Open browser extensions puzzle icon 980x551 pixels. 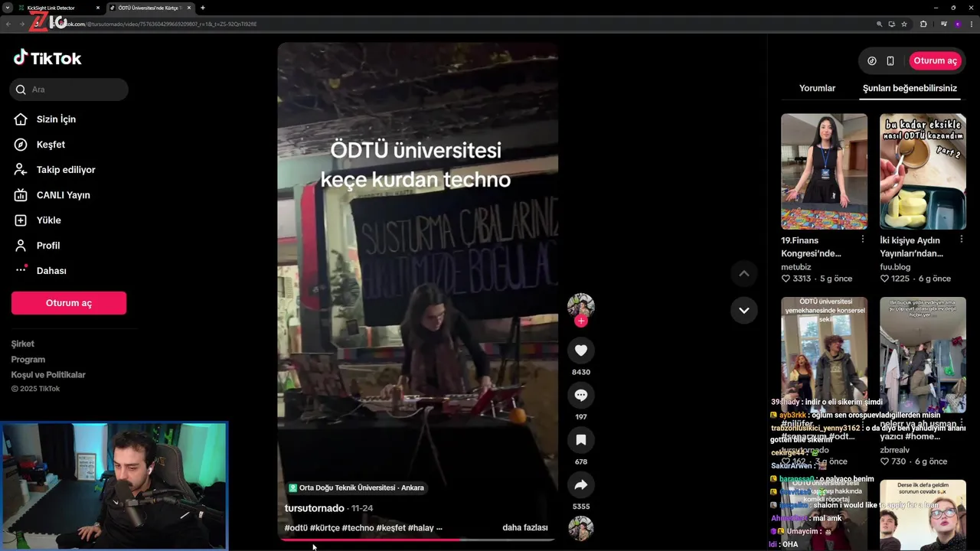(x=923, y=24)
